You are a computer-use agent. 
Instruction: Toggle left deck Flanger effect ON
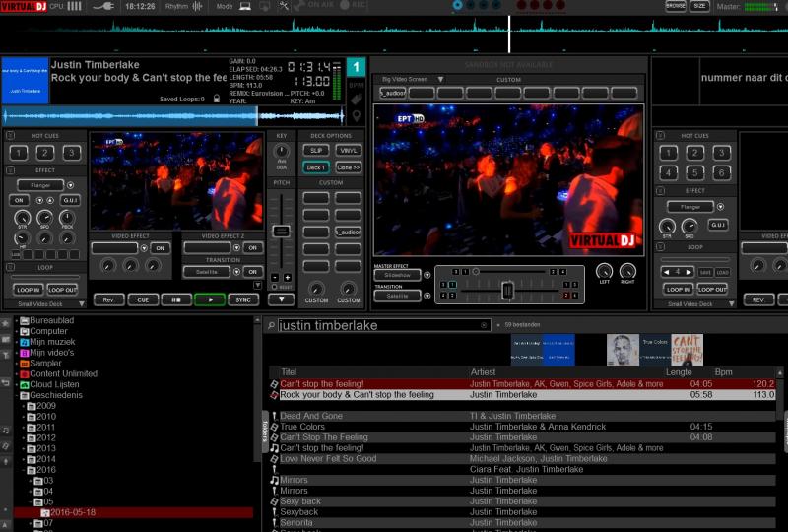pyautogui.click(x=19, y=200)
